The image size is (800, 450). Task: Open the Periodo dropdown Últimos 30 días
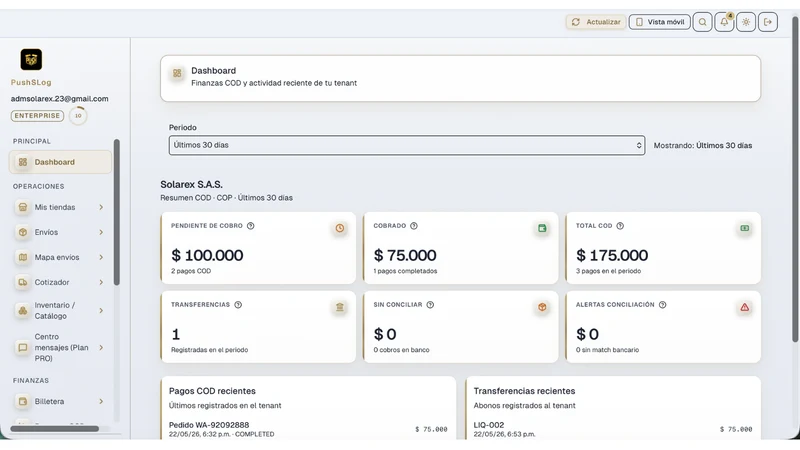point(407,145)
